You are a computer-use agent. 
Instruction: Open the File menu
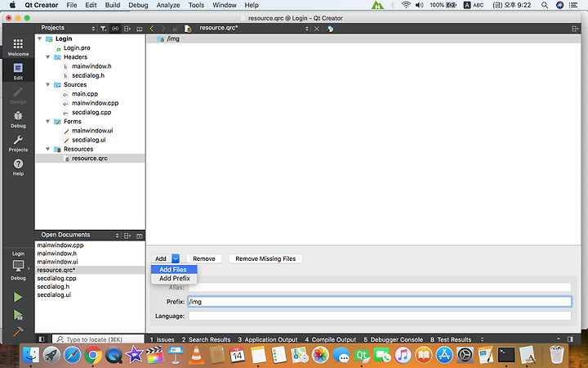72,5
